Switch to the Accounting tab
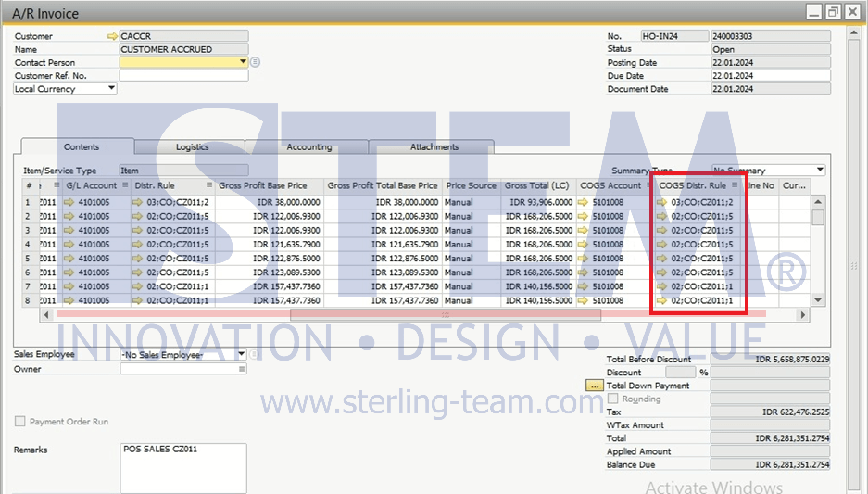868x494 pixels. click(x=308, y=146)
